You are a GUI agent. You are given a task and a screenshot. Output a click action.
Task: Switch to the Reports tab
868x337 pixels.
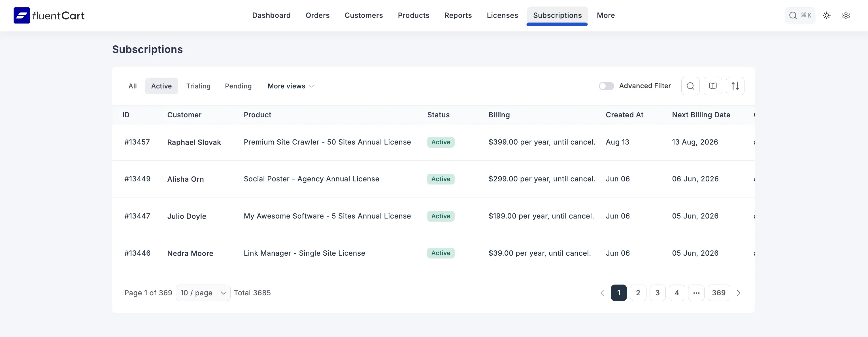(458, 15)
